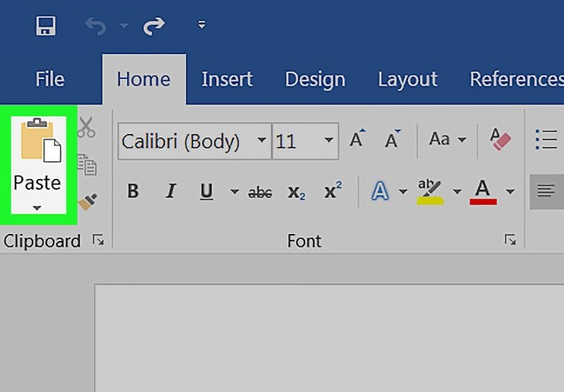Screen dimensions: 564x392
Task: Toggle Italic formatting
Action: point(170,191)
